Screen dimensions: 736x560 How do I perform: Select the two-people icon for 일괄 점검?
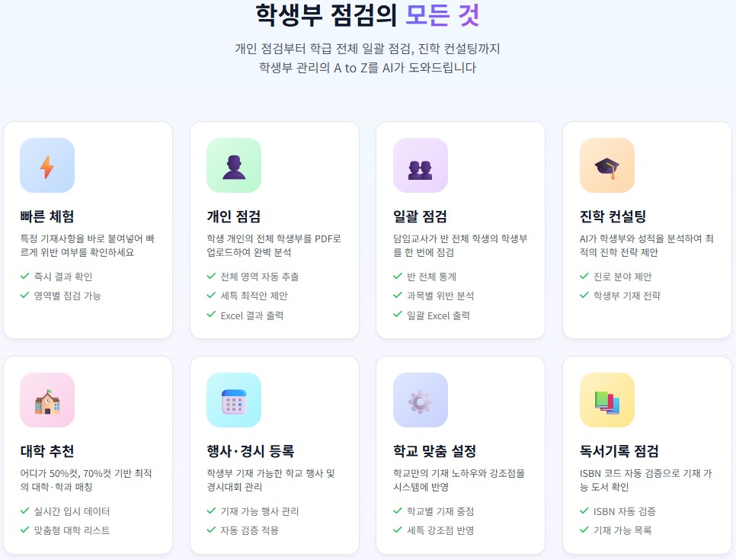point(421,165)
